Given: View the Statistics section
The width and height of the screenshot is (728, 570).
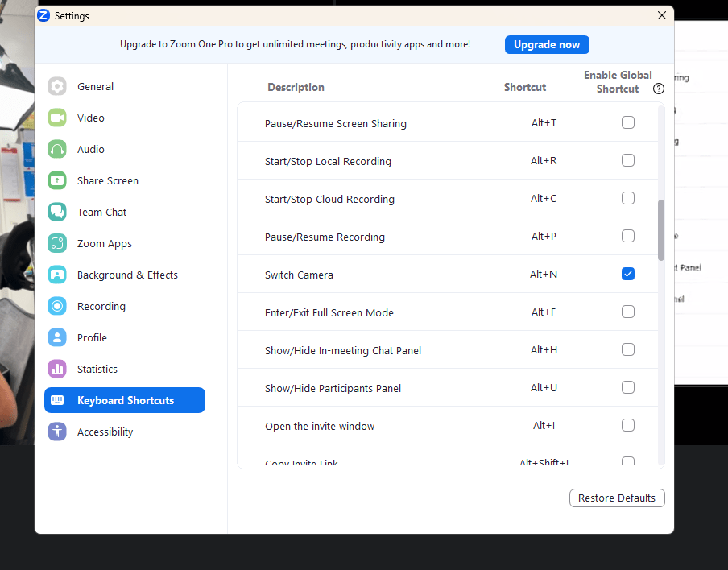Looking at the screenshot, I should [125, 369].
